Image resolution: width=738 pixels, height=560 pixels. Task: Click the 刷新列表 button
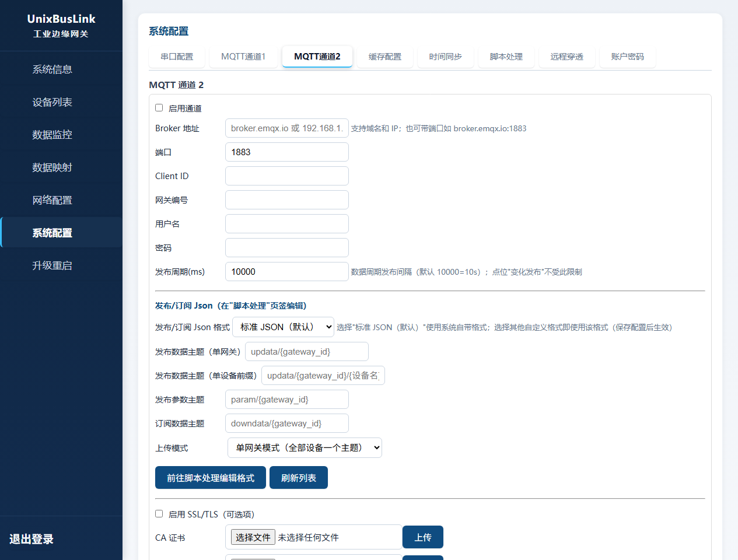click(x=299, y=478)
